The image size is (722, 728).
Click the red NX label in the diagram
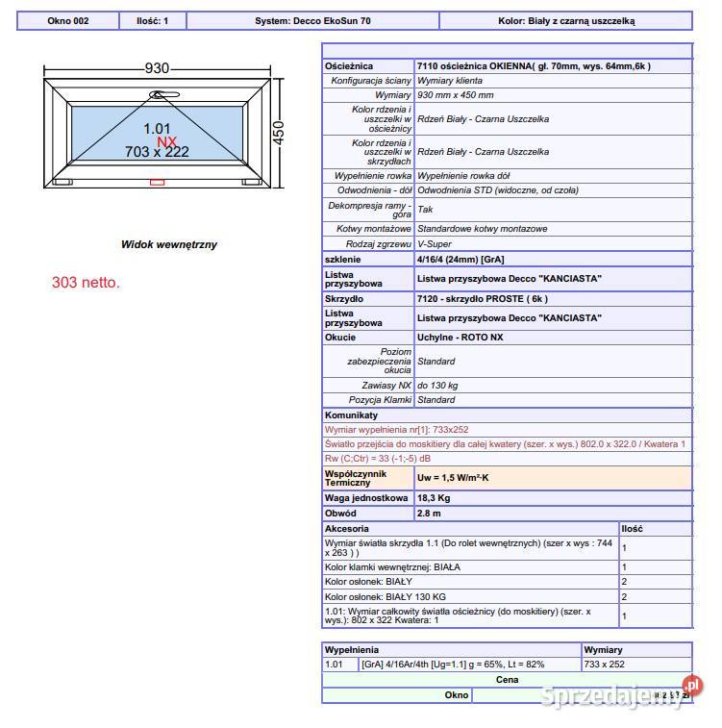tap(166, 141)
